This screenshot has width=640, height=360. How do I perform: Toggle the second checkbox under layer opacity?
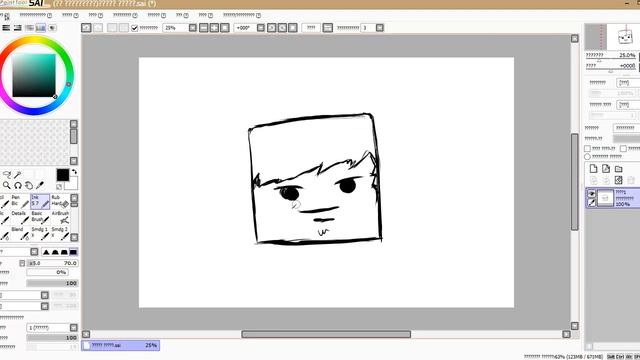click(623, 149)
